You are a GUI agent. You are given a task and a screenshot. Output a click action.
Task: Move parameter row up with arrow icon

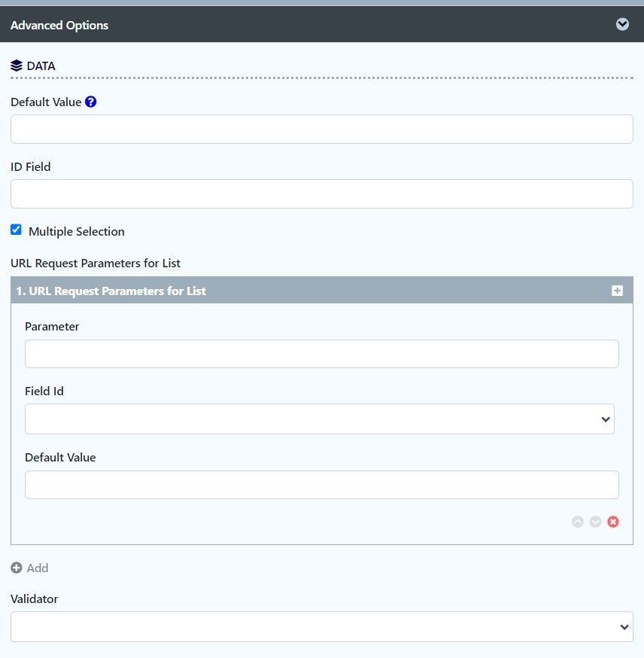(x=578, y=522)
